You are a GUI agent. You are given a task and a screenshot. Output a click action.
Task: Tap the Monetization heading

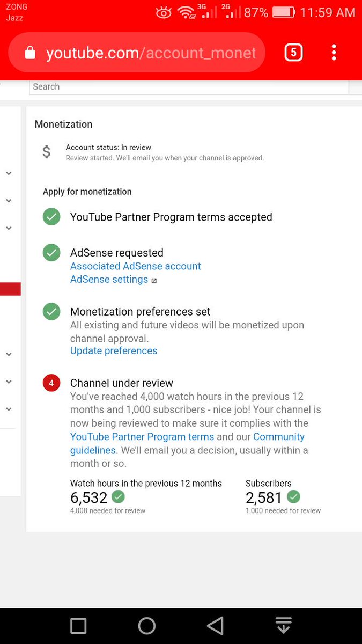(63, 125)
